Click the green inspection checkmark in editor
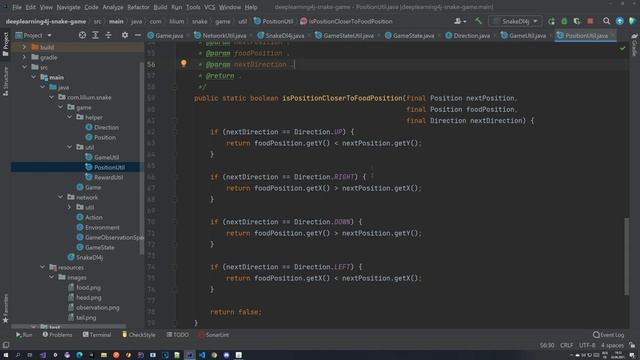The height and width of the screenshot is (360, 640). coord(622,49)
